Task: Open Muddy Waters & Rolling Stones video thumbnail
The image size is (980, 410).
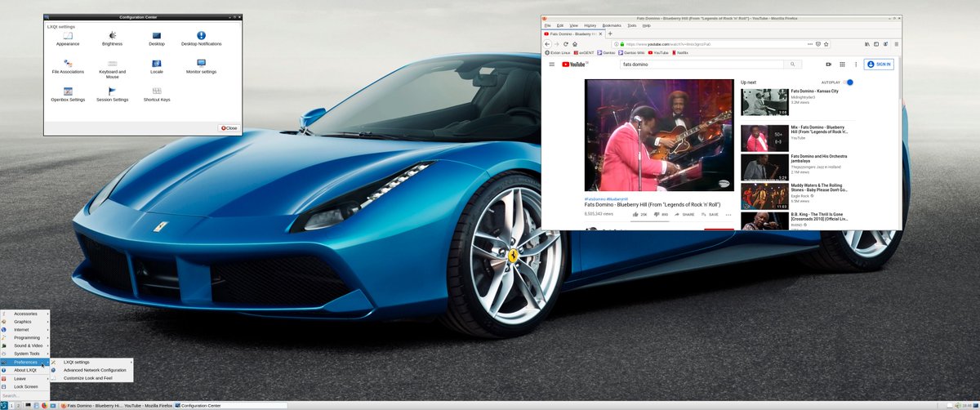Action: coord(764,196)
